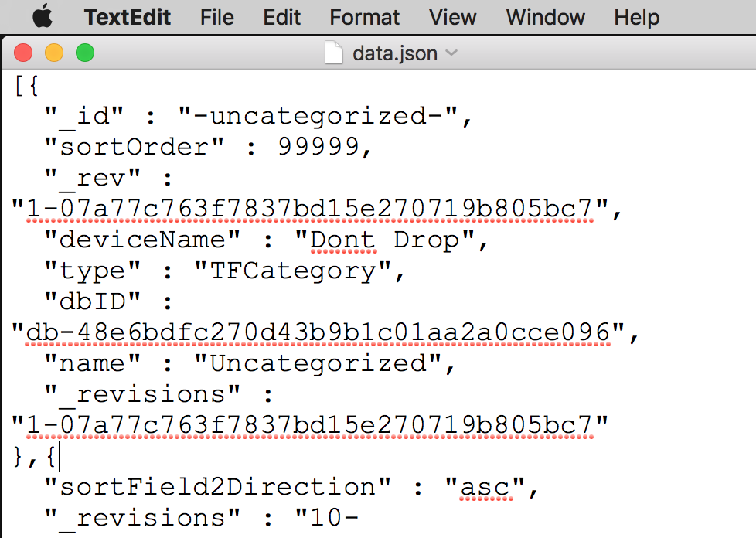The image size is (756, 538).
Task: Minimize the window using yellow button
Action: coord(54,53)
